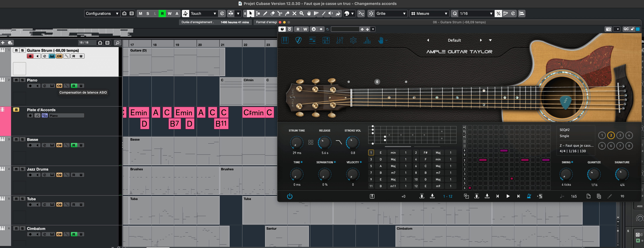The height and width of the screenshot is (248, 644).
Task: Select the mute tool in the toolbar
Action: (x=294, y=14)
